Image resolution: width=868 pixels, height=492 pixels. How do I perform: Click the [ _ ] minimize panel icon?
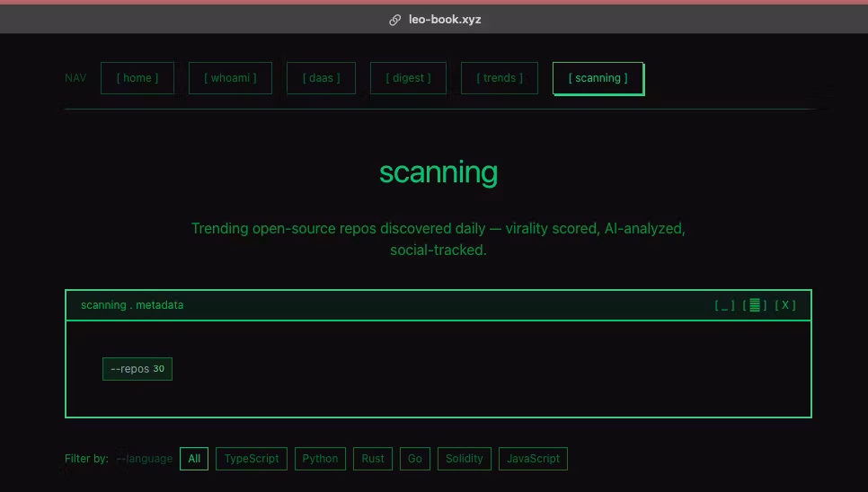(x=724, y=305)
